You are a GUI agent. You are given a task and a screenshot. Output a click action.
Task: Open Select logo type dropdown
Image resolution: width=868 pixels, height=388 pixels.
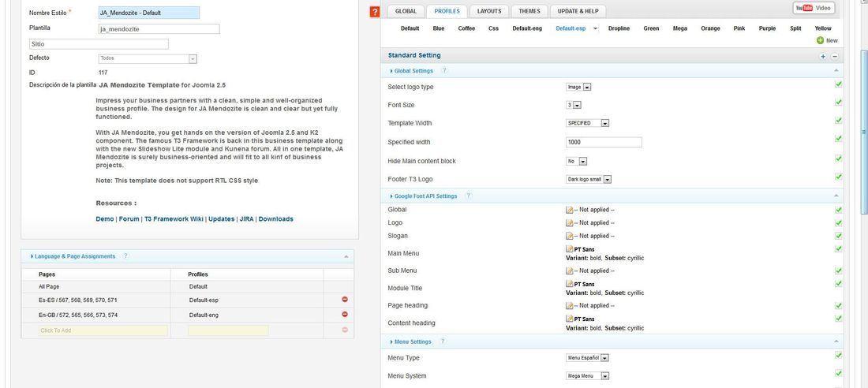coord(578,87)
